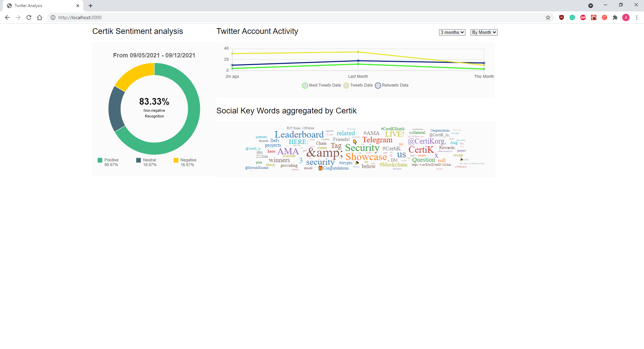Select the Twitter Analysis tab
The width and height of the screenshot is (644, 349).
click(43, 6)
